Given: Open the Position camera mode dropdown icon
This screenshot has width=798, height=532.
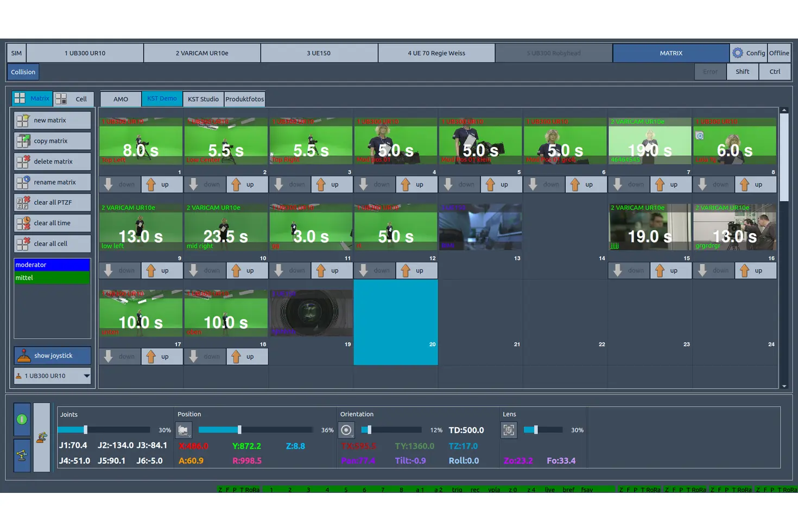Looking at the screenshot, I should [x=183, y=430].
